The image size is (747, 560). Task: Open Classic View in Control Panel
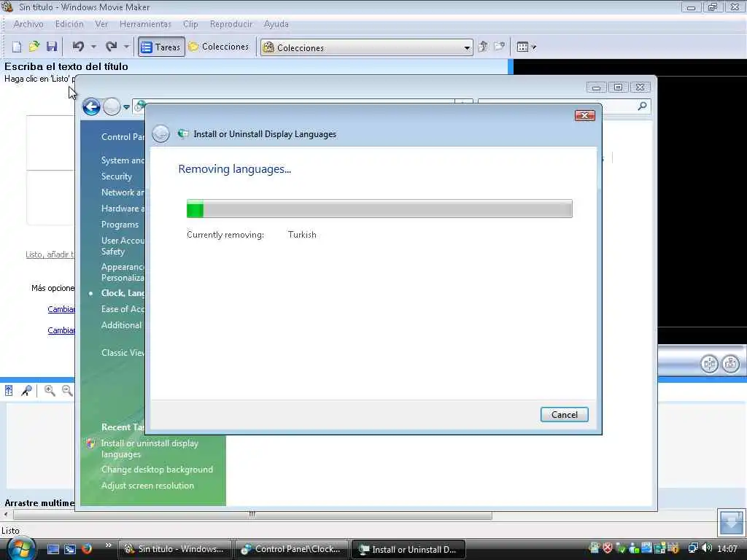click(x=123, y=352)
